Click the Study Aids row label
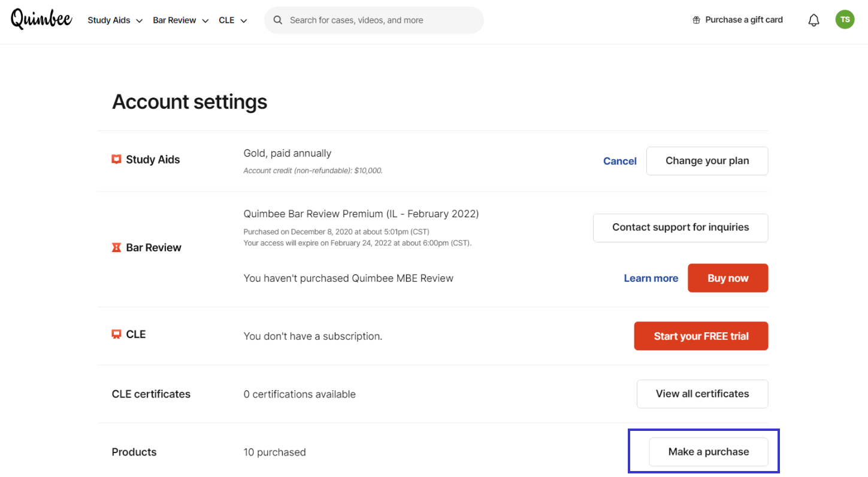 153,160
